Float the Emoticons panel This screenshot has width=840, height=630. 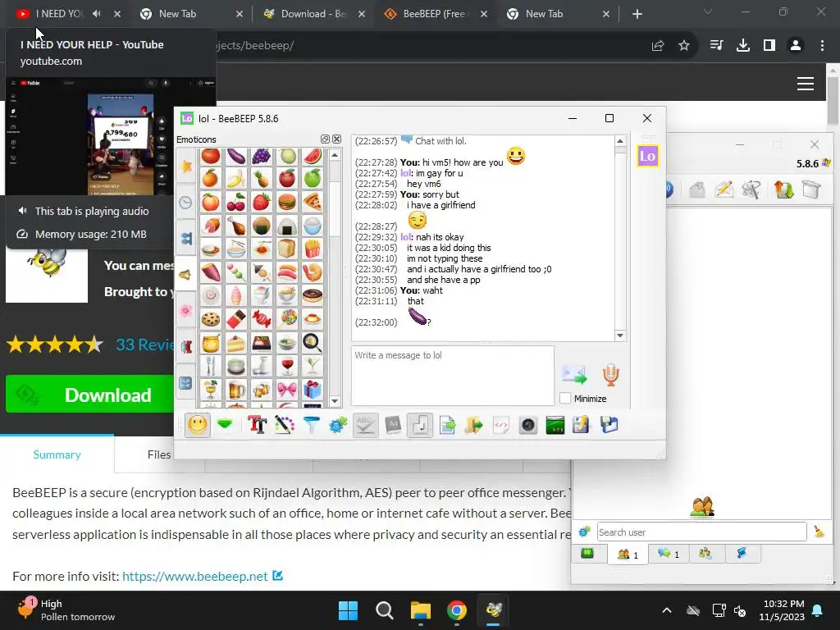[325, 139]
